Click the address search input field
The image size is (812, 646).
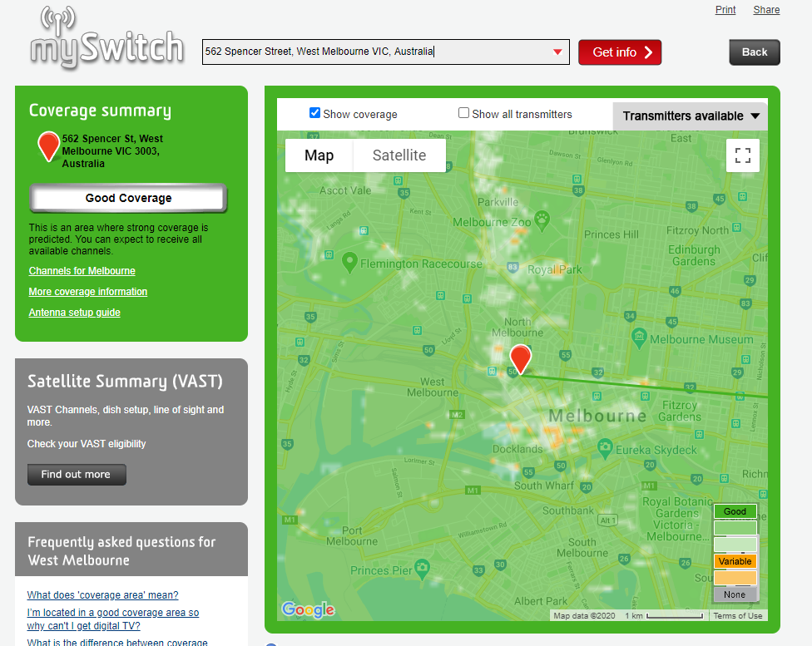[x=386, y=52]
